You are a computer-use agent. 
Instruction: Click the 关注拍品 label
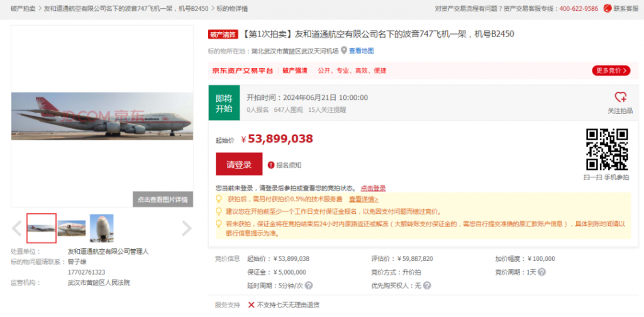620,111
